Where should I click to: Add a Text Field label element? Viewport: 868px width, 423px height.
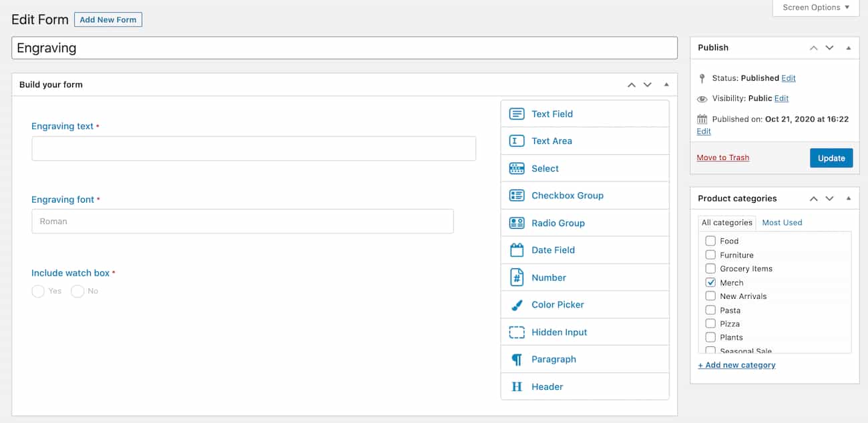[x=552, y=114]
